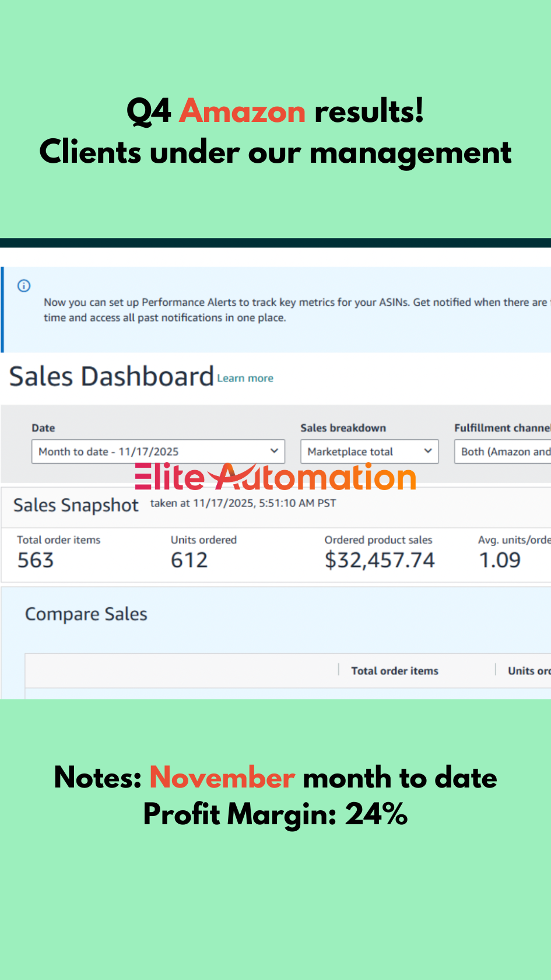Screen dimensions: 551x980
Task: Click the Compare Sales section title
Action: [x=86, y=614]
